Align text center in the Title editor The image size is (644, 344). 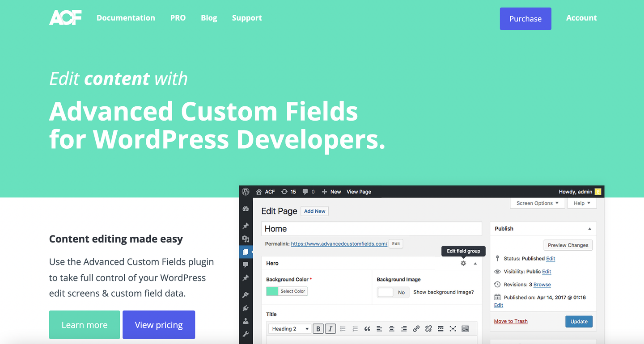tap(391, 329)
